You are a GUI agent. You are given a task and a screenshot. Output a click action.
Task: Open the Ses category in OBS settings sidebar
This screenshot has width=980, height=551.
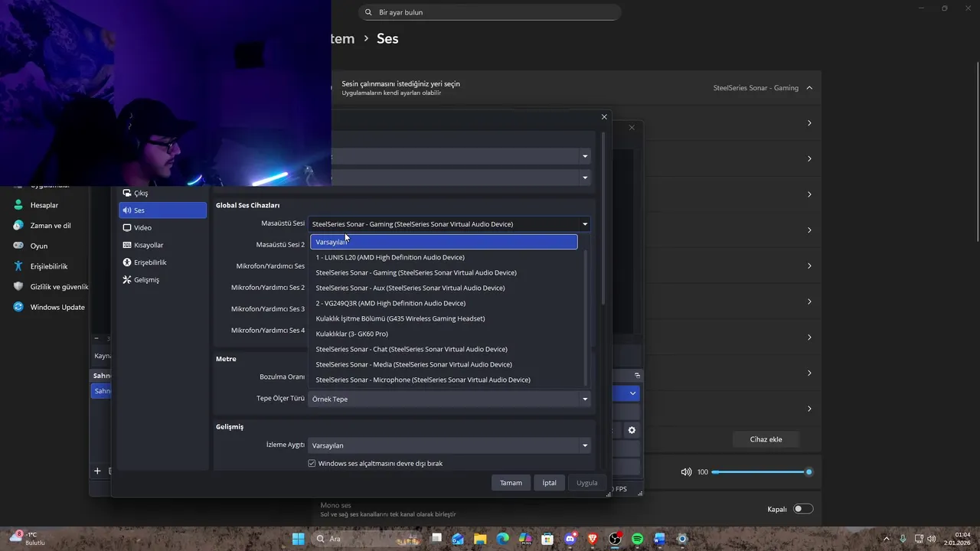point(162,210)
